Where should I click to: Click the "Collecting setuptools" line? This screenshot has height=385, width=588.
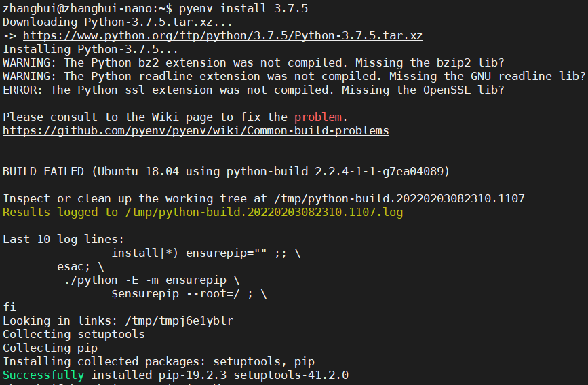[74, 334]
